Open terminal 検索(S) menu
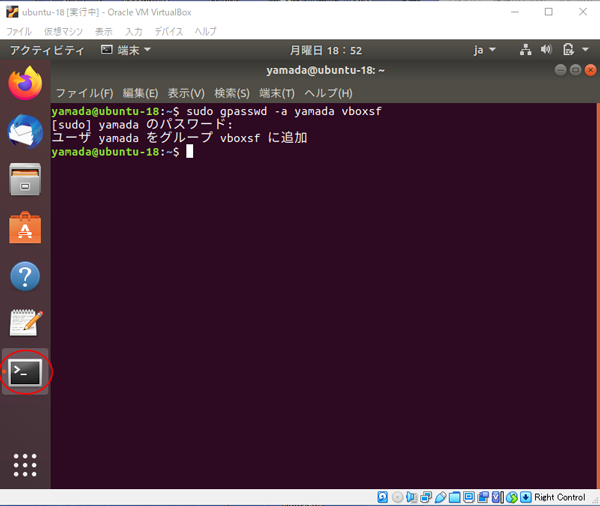This screenshot has height=506, width=600. point(232,93)
